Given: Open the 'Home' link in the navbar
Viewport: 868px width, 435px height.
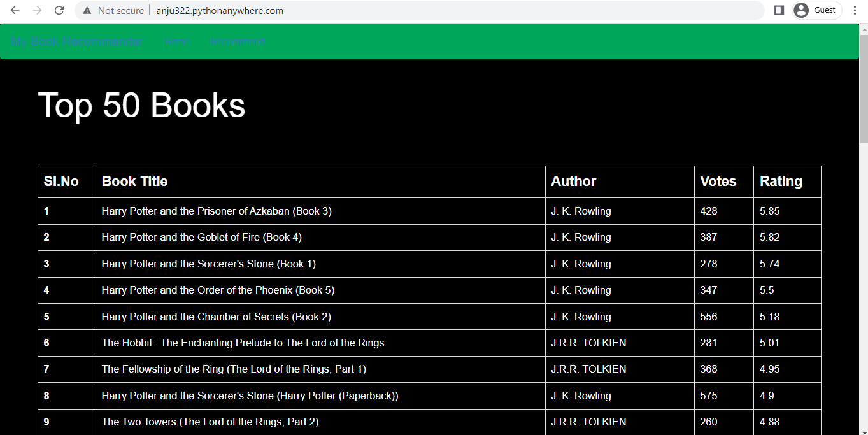Looking at the screenshot, I should [x=176, y=41].
